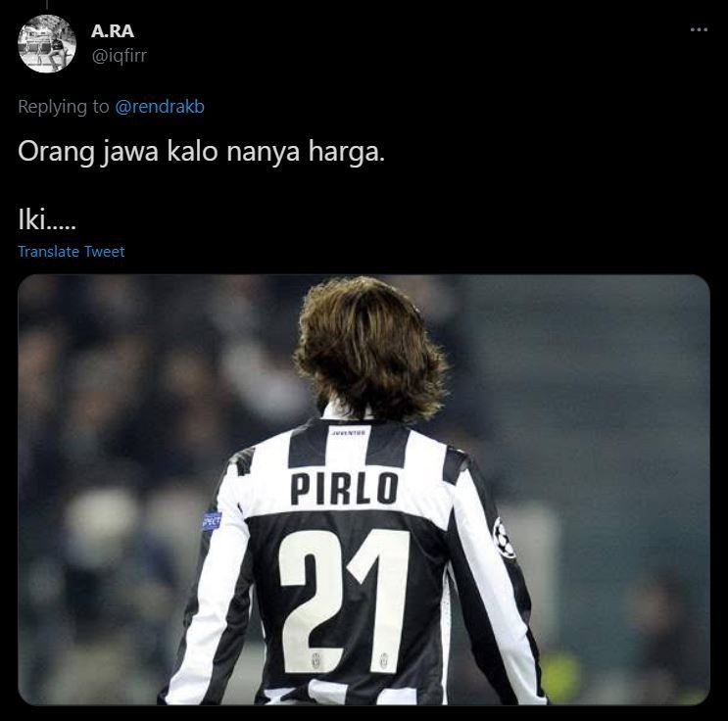Viewport: 728px width, 721px height.
Task: Click the Champions League starball badge on sleeve
Action: (504, 538)
